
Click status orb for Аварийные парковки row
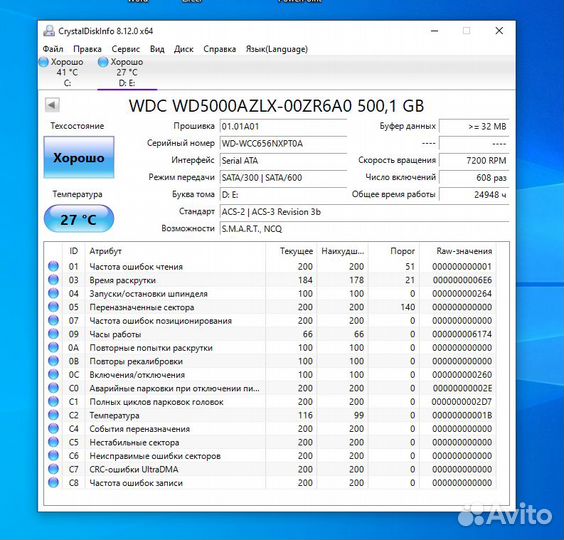[53, 388]
